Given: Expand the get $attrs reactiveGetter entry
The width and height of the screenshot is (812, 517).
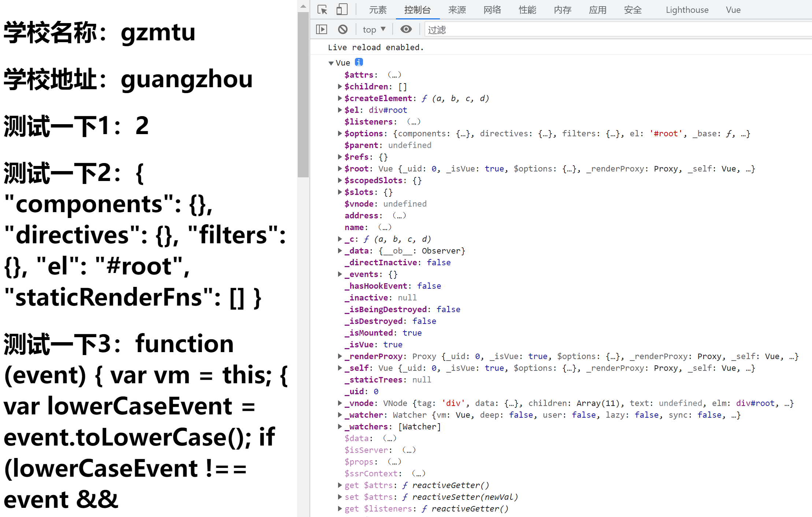Looking at the screenshot, I should point(340,485).
